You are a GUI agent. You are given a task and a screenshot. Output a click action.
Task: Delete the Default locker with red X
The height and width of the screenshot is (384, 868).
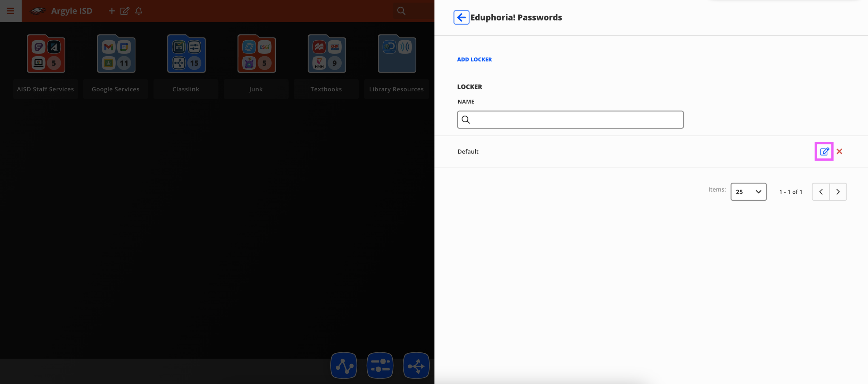point(839,151)
